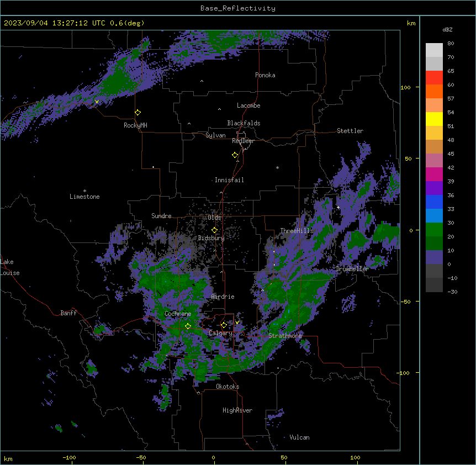
Task: Click the yellow 54 dBZ legend swatch
Action: pos(434,119)
